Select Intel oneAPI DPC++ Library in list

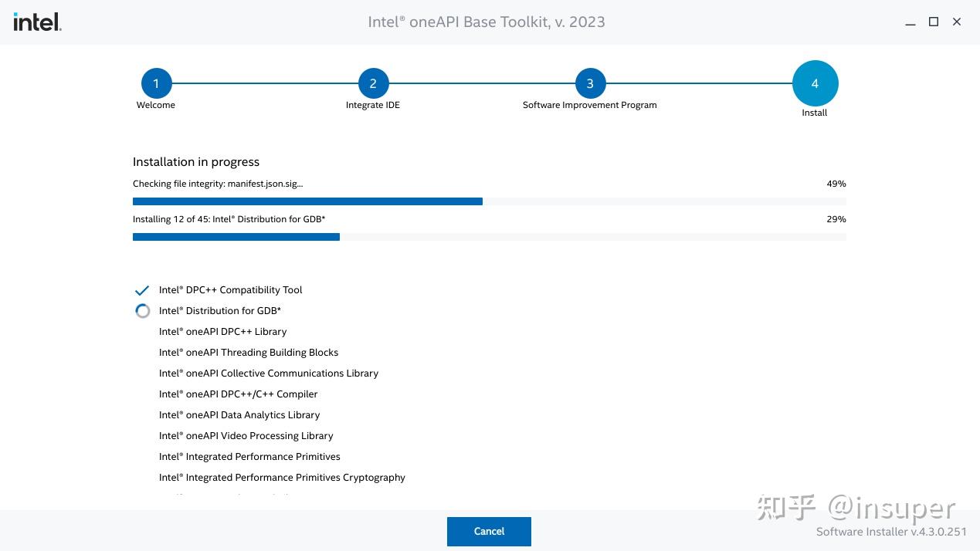coord(223,332)
